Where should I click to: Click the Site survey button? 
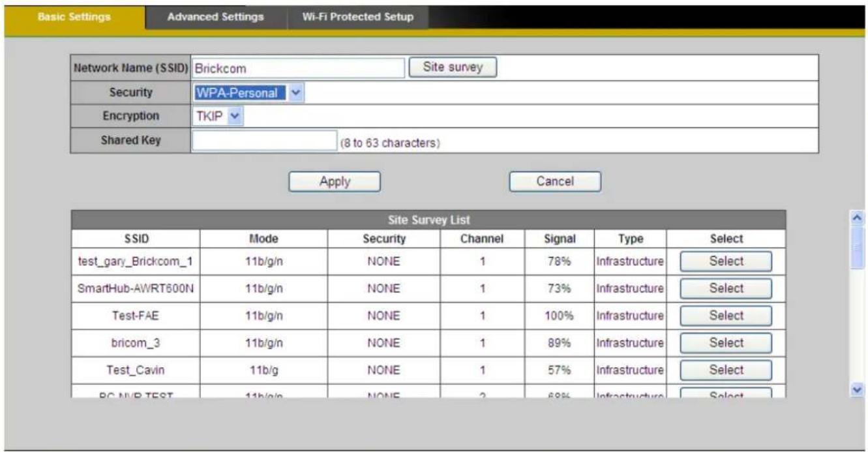(453, 67)
